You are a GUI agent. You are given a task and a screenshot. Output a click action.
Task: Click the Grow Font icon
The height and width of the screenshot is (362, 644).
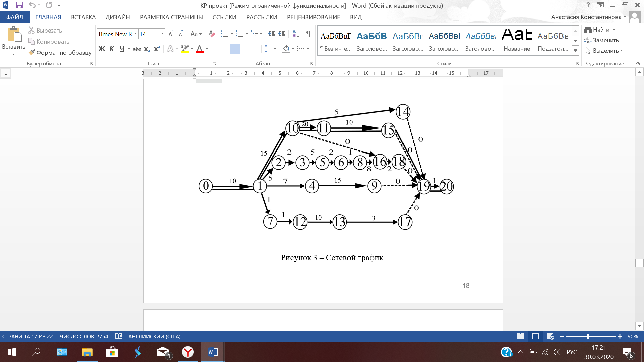tap(171, 34)
